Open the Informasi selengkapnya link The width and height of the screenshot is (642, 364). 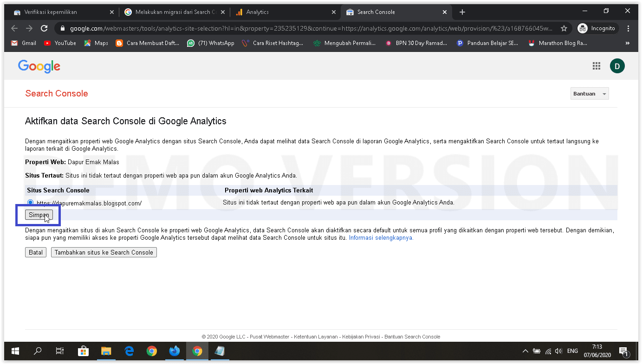(x=381, y=237)
